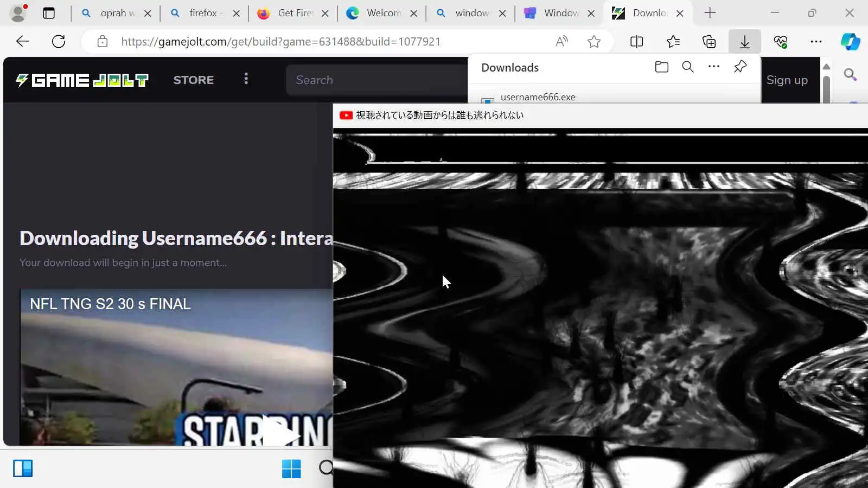Toggle the Downloads toolbar button
This screenshot has height=488, width=868.
(x=745, y=41)
